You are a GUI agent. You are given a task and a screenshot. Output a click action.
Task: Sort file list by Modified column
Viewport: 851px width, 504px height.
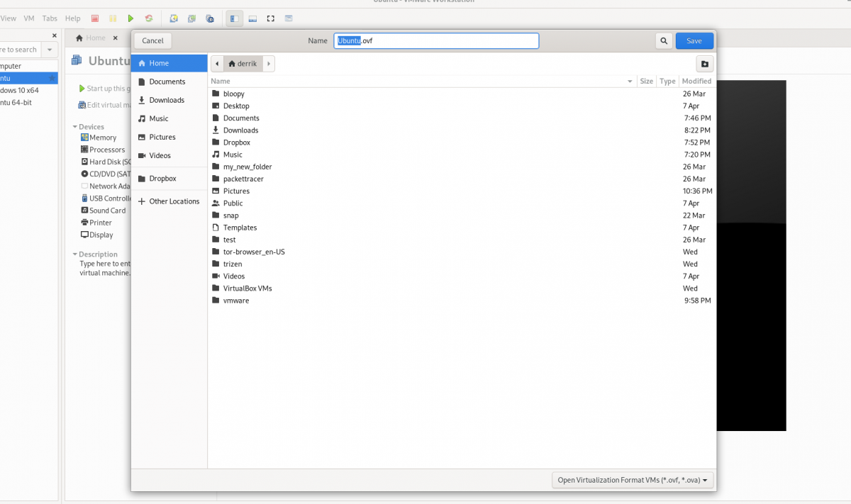click(696, 82)
